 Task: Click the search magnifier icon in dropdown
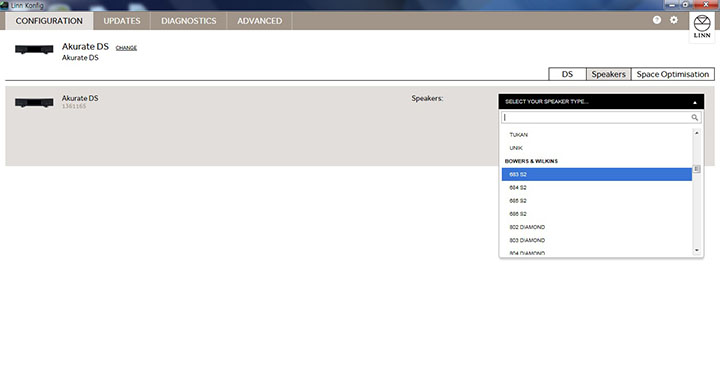click(695, 118)
